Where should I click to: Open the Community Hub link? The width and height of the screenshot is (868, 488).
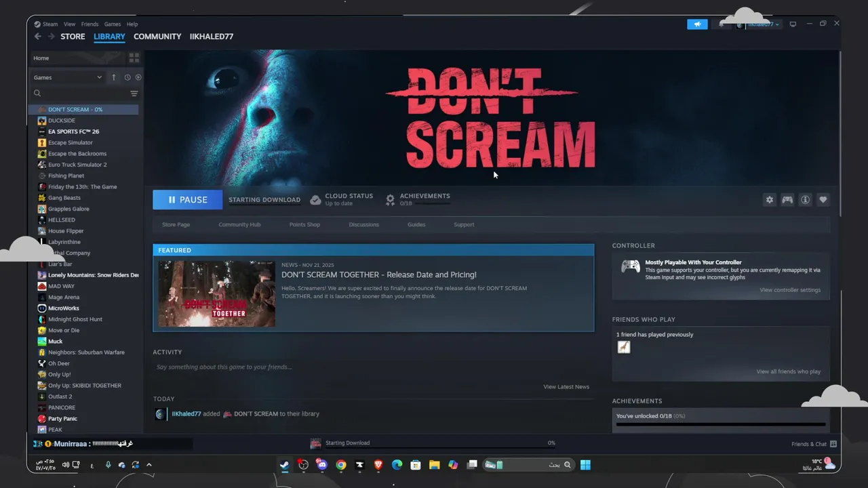239,224
